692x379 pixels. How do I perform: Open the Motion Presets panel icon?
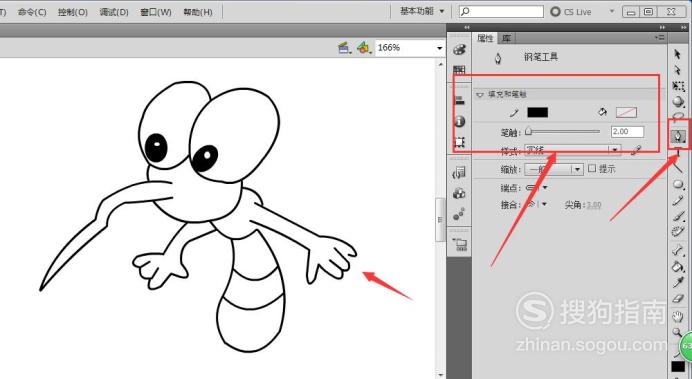[459, 214]
